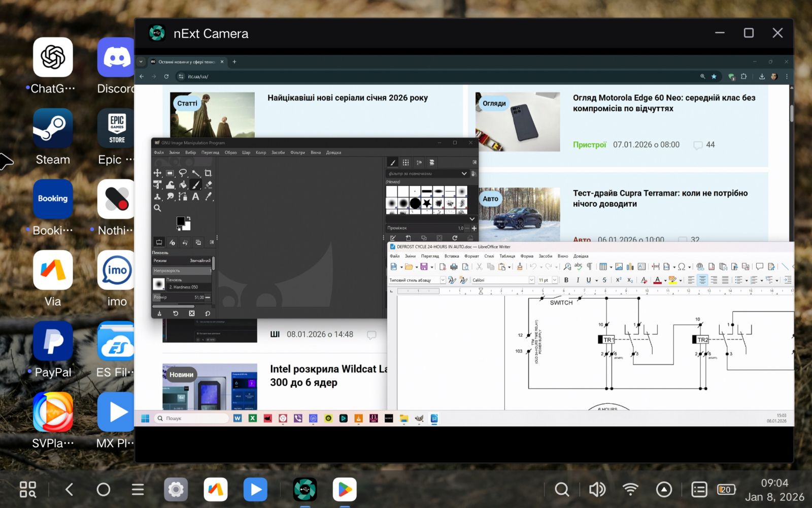
Task: Select the Free Select lasso tool in GIMP
Action: pyautogui.click(x=183, y=173)
